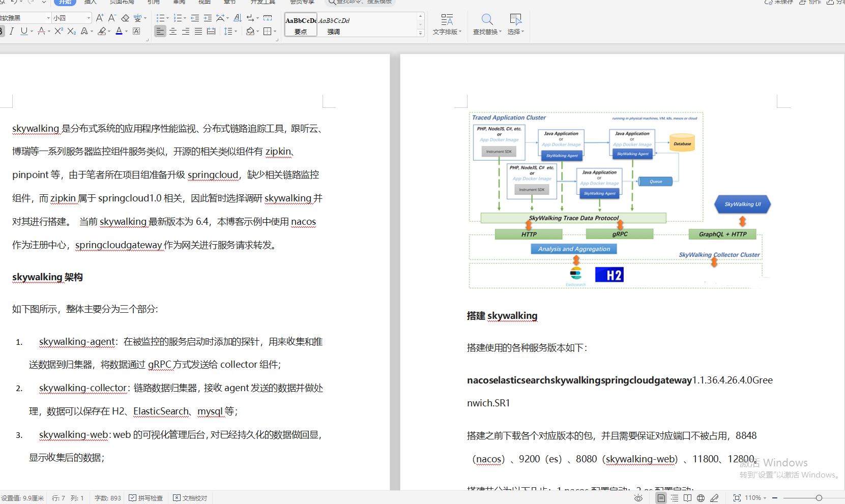
Task: Toggle 文档校对 document proofing
Action: 190,498
